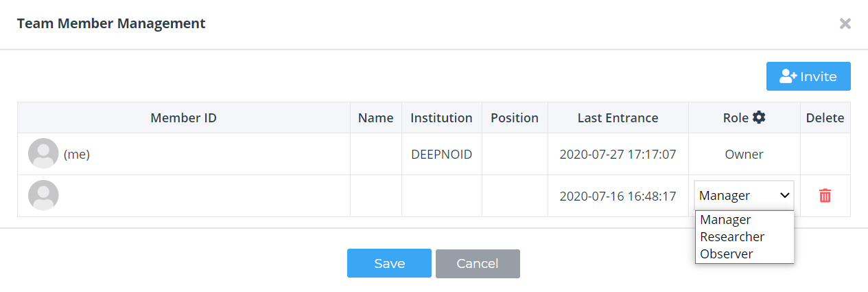Click the second member's avatar icon
The image size is (868, 292).
click(x=43, y=195)
